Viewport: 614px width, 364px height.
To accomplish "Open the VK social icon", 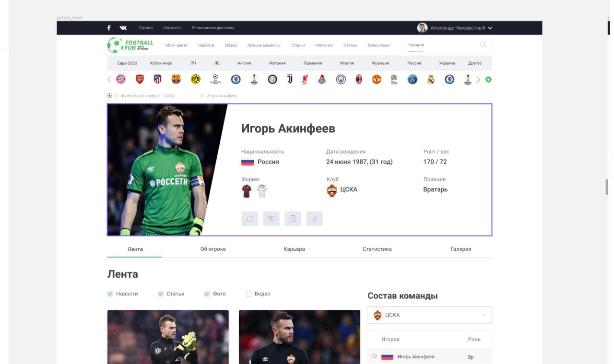I will pyautogui.click(x=123, y=28).
